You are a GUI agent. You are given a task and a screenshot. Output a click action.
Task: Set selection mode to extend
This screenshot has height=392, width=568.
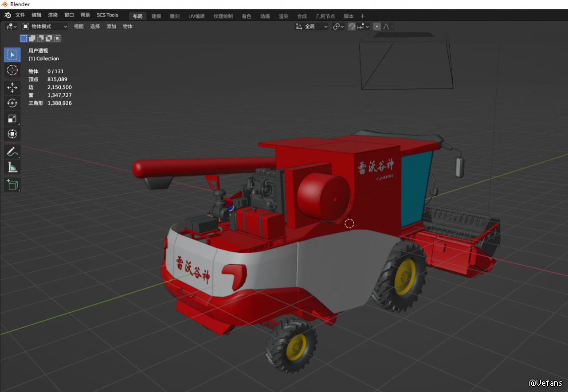pyautogui.click(x=32, y=39)
